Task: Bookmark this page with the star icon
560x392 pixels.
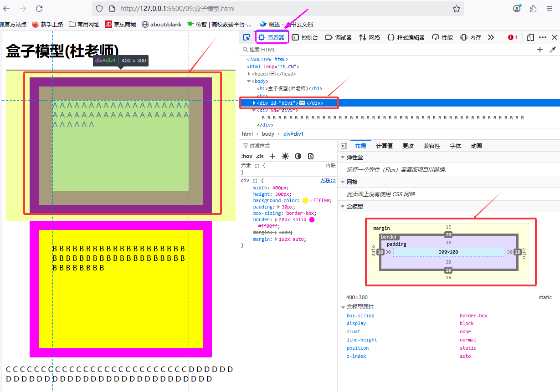Action: pyautogui.click(x=456, y=9)
